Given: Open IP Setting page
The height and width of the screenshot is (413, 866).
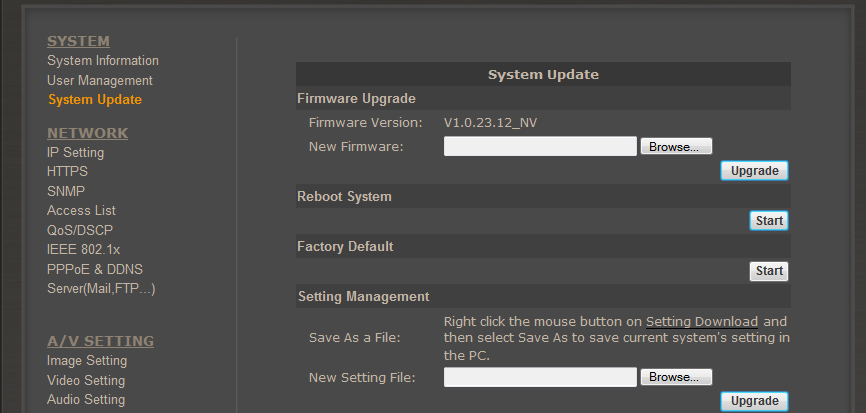Looking at the screenshot, I should [75, 152].
